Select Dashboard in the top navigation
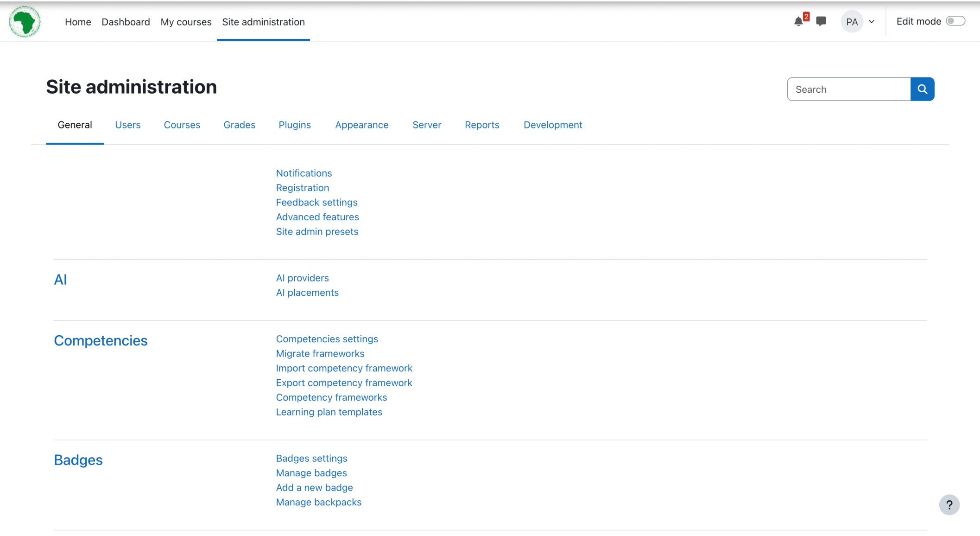 [x=126, y=22]
